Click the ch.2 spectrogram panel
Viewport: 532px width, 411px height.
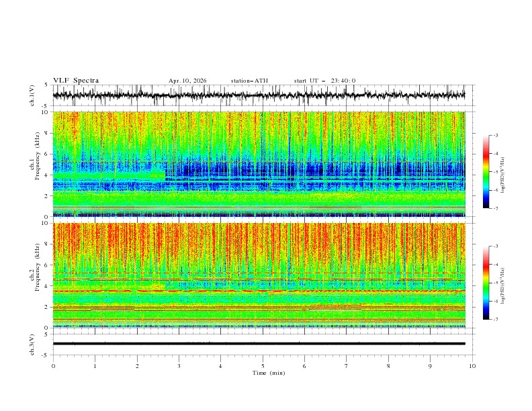(259, 275)
